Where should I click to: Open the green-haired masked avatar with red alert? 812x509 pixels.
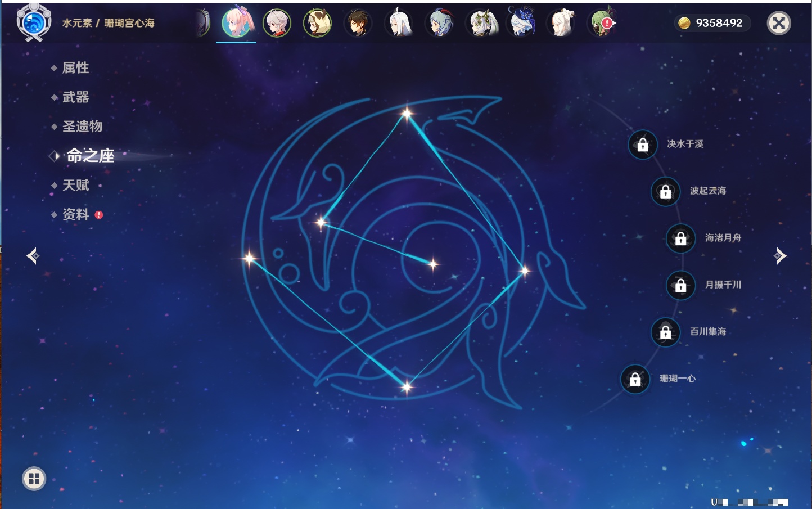602,23
